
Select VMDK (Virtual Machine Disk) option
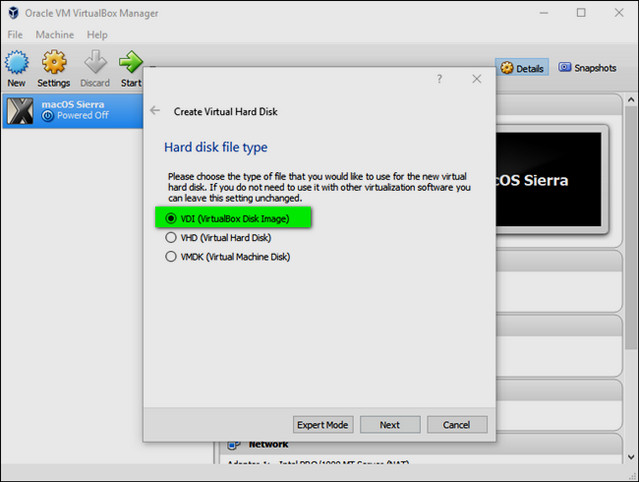[227, 257]
